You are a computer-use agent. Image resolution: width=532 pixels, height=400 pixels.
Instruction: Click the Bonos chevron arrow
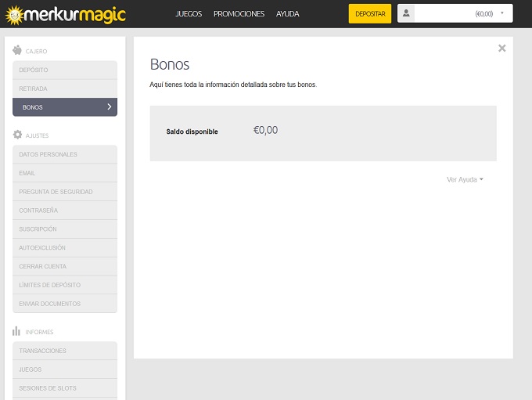point(109,107)
